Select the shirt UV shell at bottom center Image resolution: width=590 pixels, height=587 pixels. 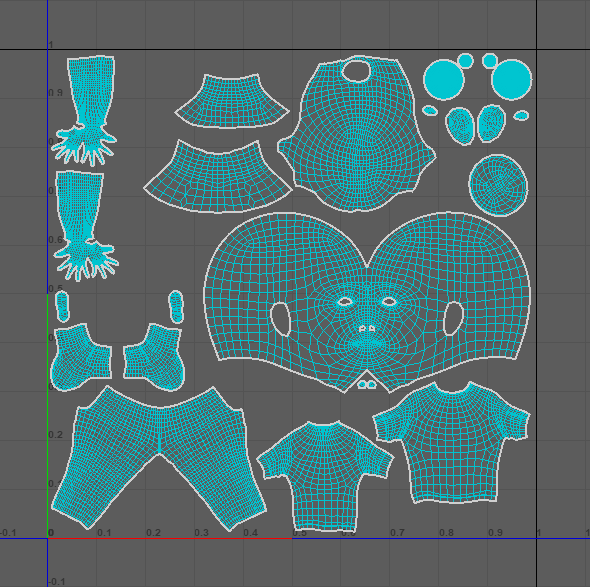pos(325,476)
